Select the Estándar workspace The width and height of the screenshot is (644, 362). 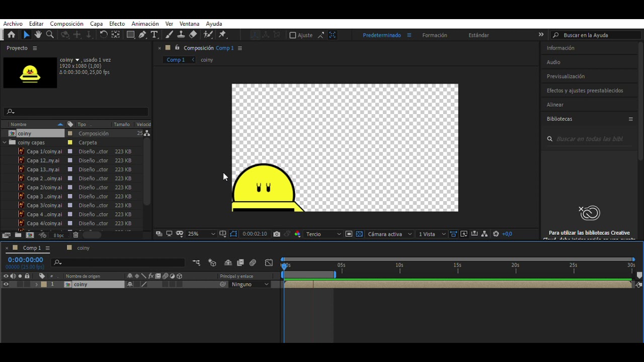478,35
